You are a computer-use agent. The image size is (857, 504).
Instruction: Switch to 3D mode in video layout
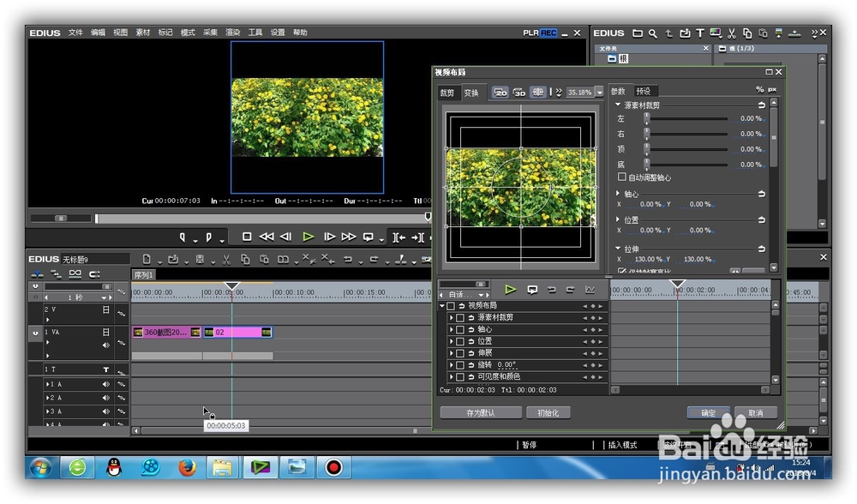(x=519, y=93)
